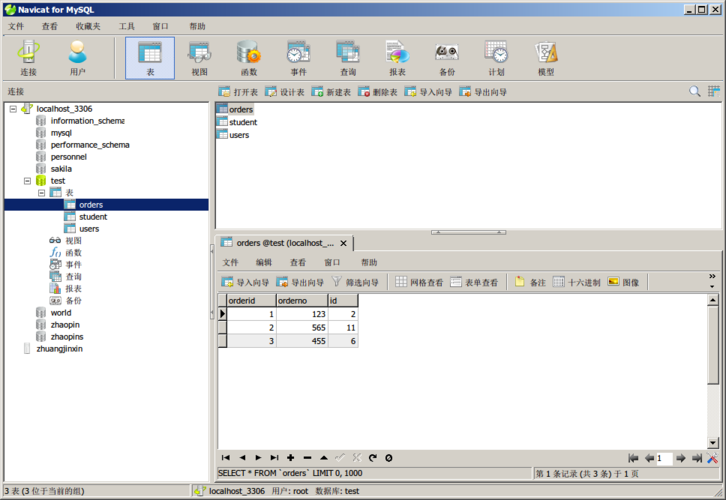Click top 导出向导 (Export Wizard) in object toolbar

pos(483,92)
